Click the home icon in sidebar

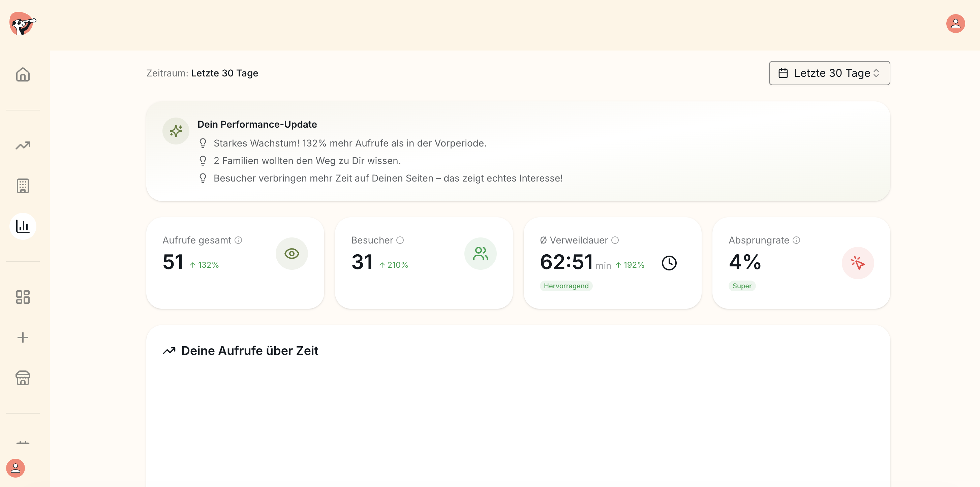coord(23,74)
